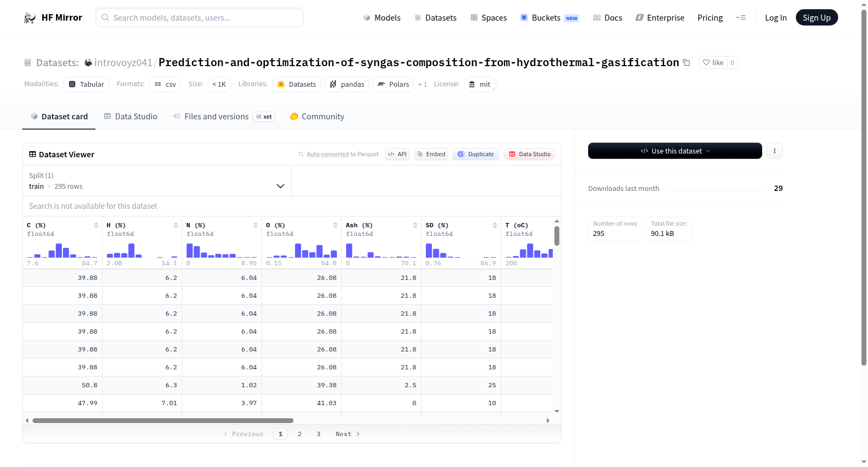Open the API button
This screenshot has height=467, width=868.
(x=397, y=154)
